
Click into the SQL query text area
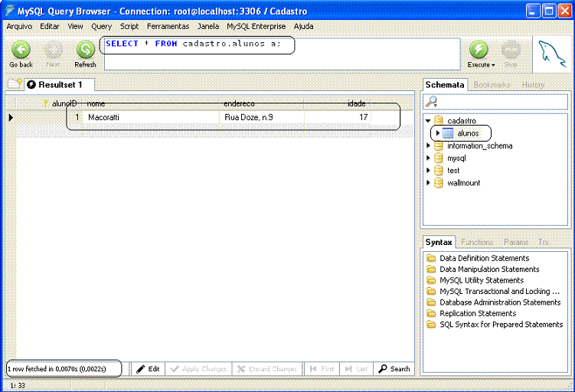point(282,54)
